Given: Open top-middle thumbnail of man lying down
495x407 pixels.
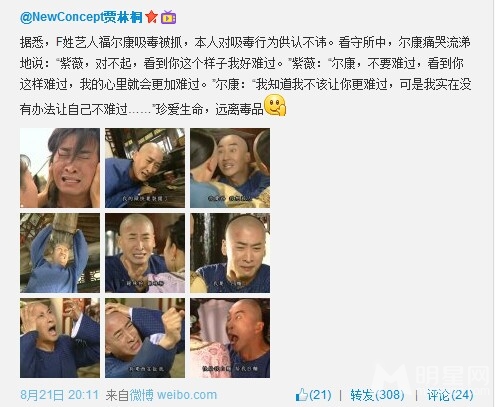Looking at the screenshot, I should click(145, 168).
